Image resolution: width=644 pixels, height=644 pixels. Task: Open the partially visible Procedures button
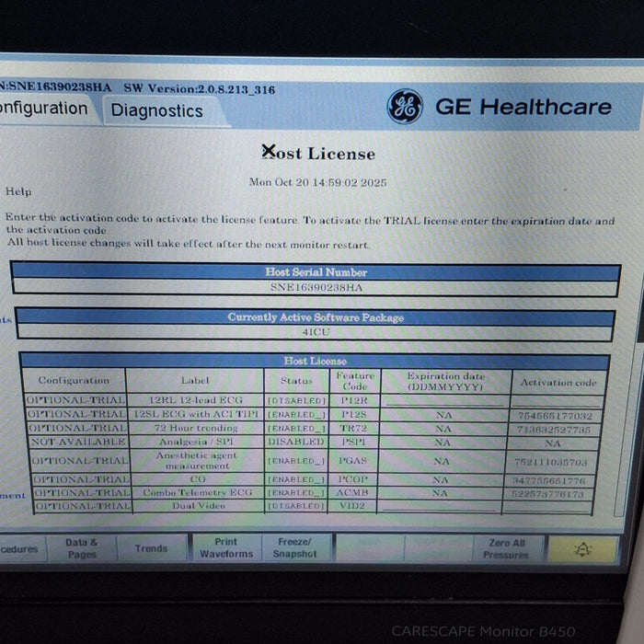coord(19,548)
